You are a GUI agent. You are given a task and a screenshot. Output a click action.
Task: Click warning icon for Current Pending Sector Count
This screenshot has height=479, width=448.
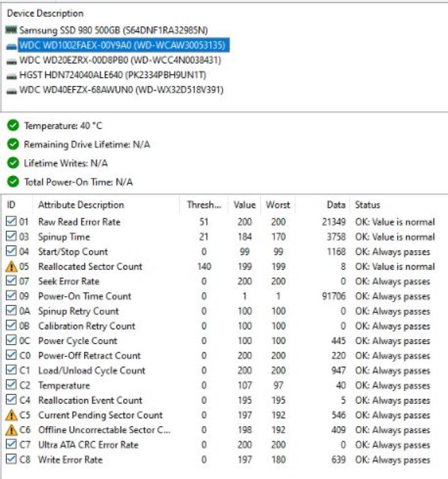(11, 415)
